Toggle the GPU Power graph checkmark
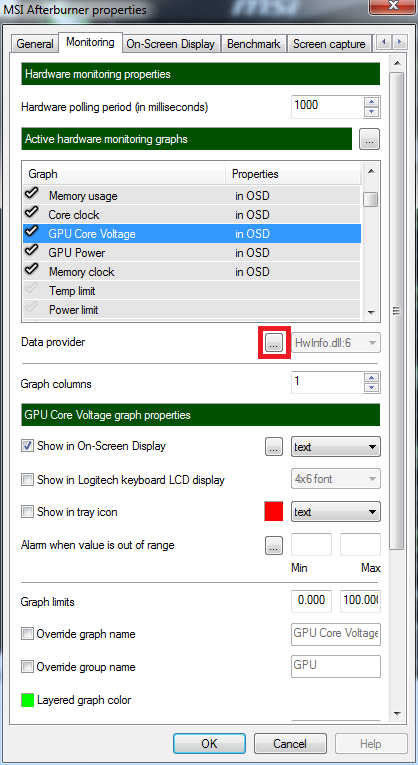The image size is (418, 765). tap(32, 251)
